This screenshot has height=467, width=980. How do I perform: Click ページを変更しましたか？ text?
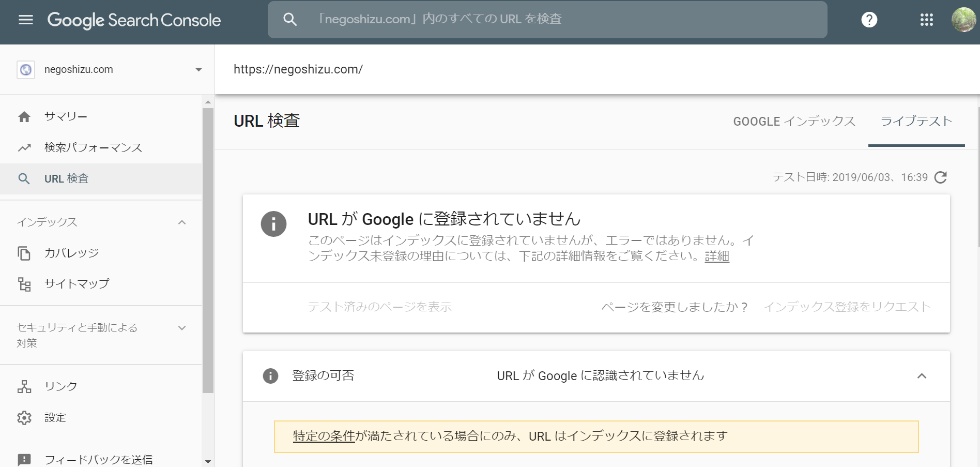coord(675,307)
